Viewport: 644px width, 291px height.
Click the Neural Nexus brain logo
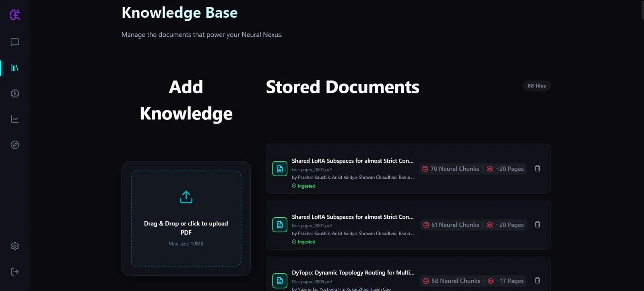point(15,15)
